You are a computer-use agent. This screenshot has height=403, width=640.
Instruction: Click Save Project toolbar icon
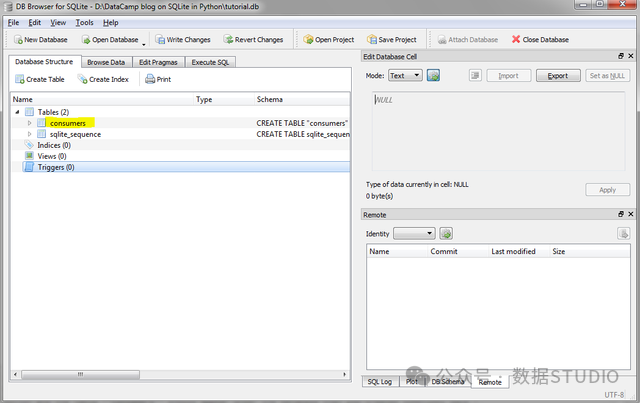pyautogui.click(x=372, y=40)
